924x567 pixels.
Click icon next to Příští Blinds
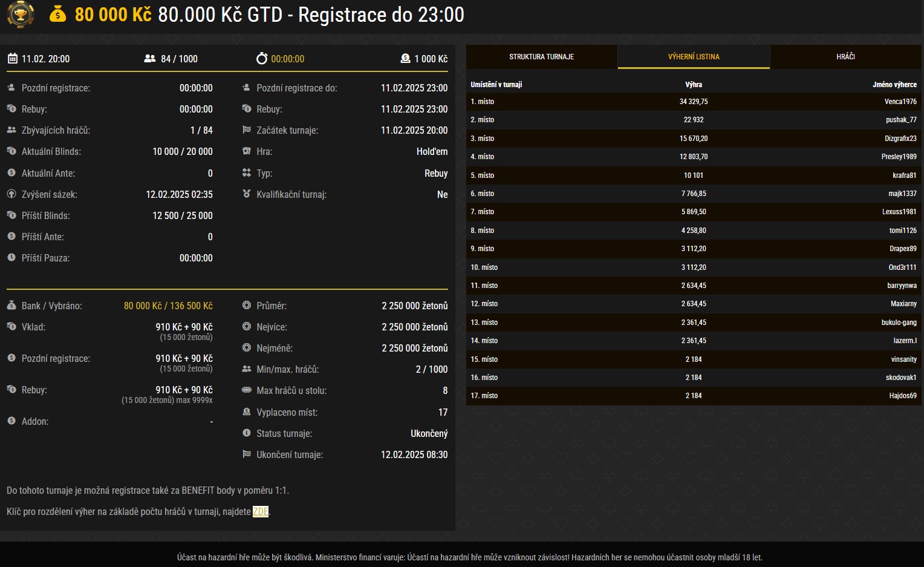tap(11, 215)
